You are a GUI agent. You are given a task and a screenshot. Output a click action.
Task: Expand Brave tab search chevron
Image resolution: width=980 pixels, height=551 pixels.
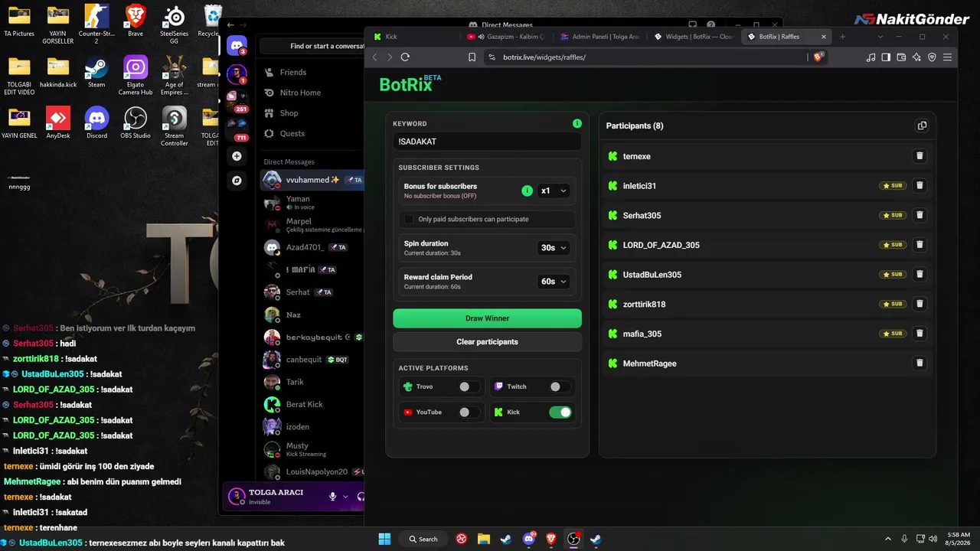click(880, 37)
